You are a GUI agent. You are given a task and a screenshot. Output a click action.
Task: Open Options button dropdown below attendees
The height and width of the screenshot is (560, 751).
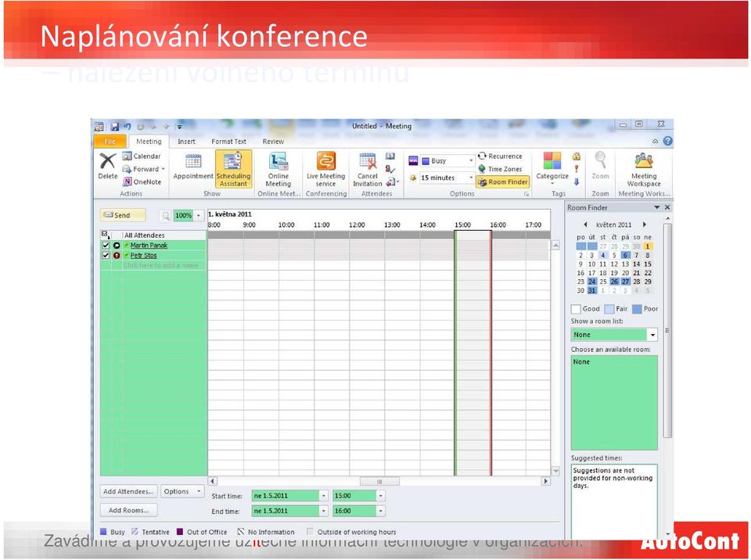(x=182, y=491)
